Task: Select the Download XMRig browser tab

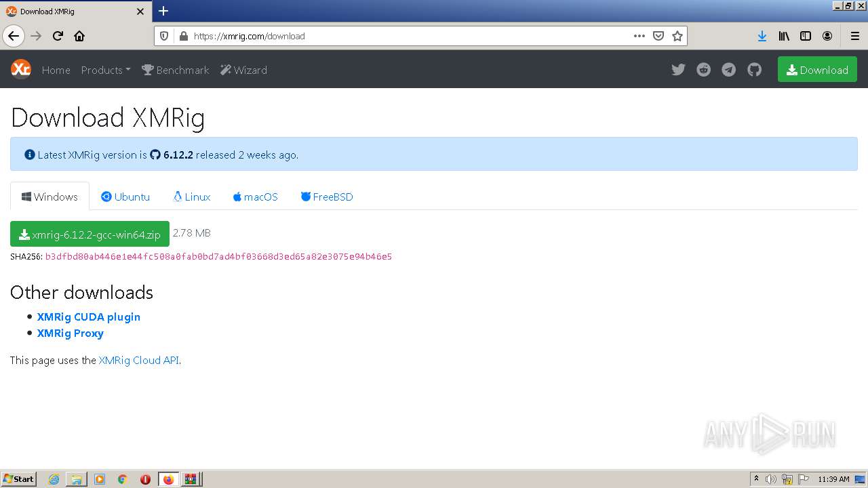Action: [75, 12]
